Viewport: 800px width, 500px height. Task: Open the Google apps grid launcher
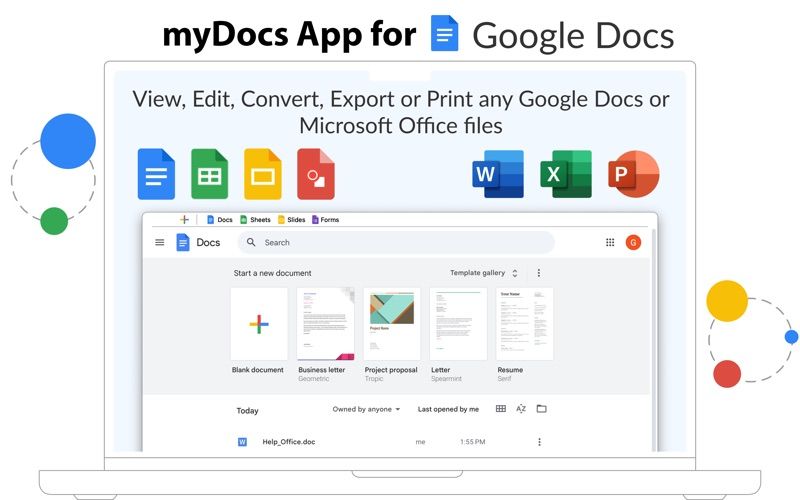pyautogui.click(x=610, y=242)
